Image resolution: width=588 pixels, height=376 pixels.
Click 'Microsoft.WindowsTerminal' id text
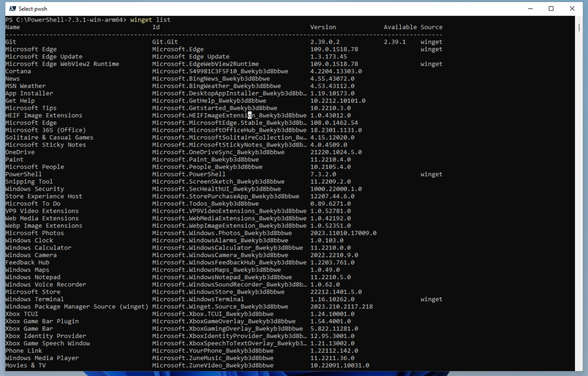(198, 299)
